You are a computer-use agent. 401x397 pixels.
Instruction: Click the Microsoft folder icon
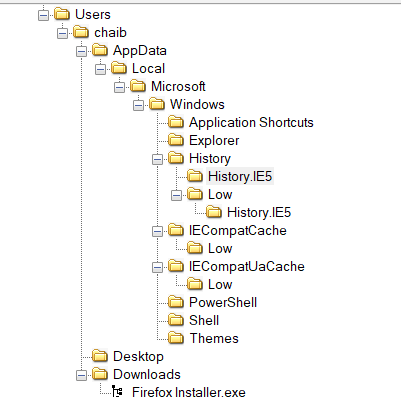click(x=138, y=86)
